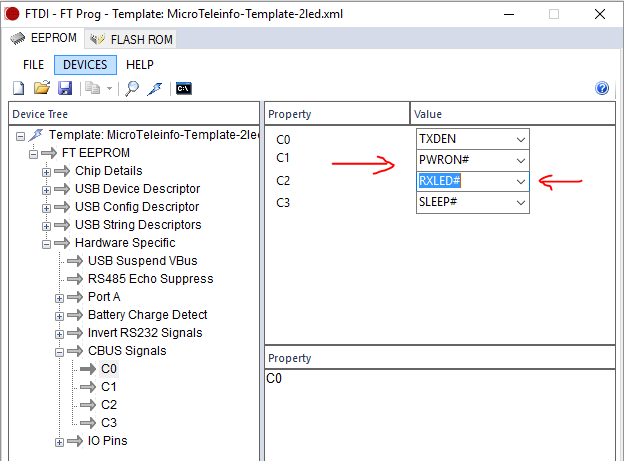This screenshot has width=624, height=461.
Task: Minimize the FT Prog window
Action: tap(509, 14)
